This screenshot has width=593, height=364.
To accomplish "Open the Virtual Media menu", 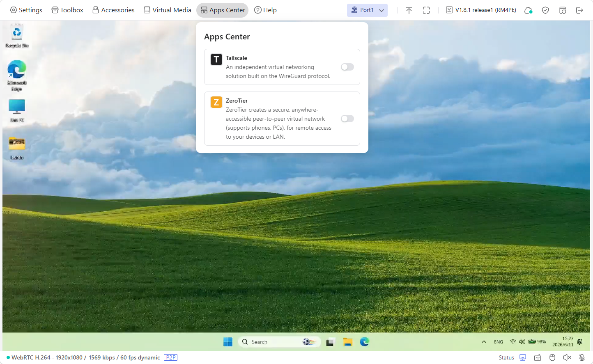I will click(168, 10).
